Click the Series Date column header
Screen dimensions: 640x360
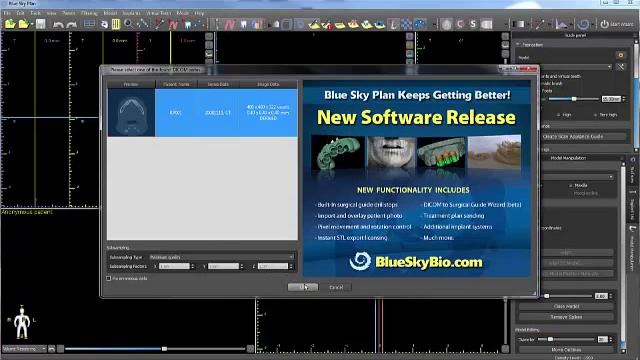point(218,84)
